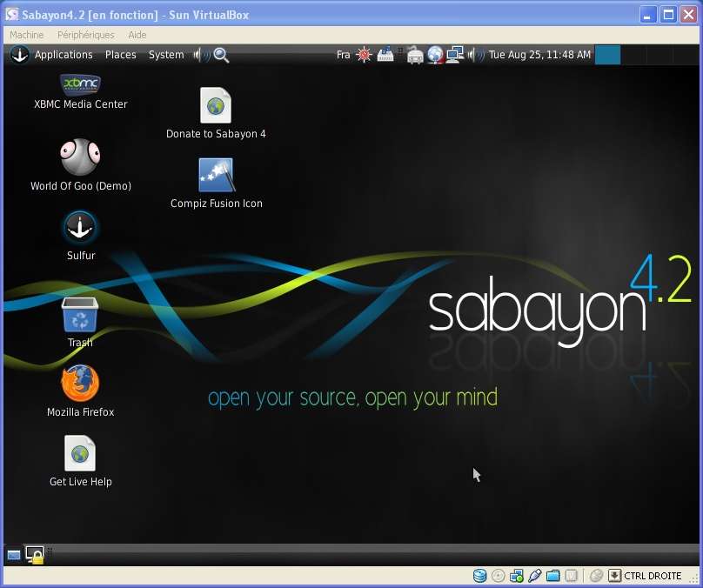
Task: Close the Sabayon4.2 VirtualBox window
Action: coord(689,14)
